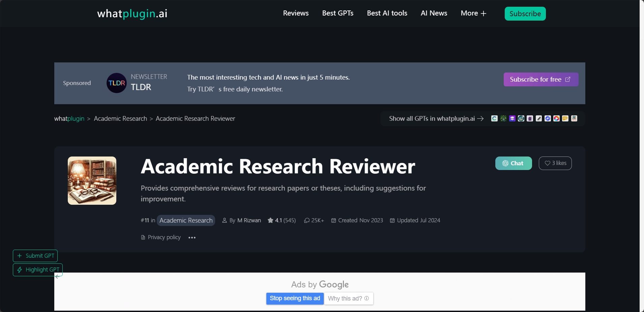Open the purple robot GPT icon
Screen dimensions: 644x312
[x=530, y=118]
